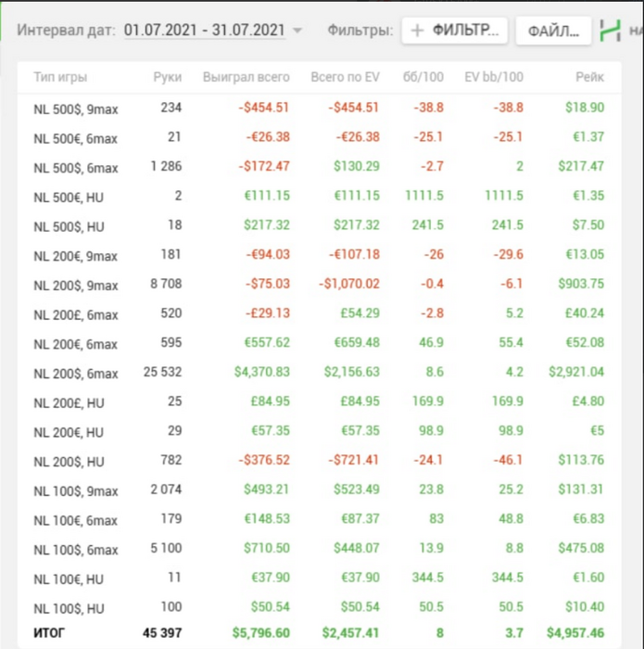Image resolution: width=644 pixels, height=649 pixels.
Task: Click the ФАЙЛ button
Action: (x=553, y=31)
